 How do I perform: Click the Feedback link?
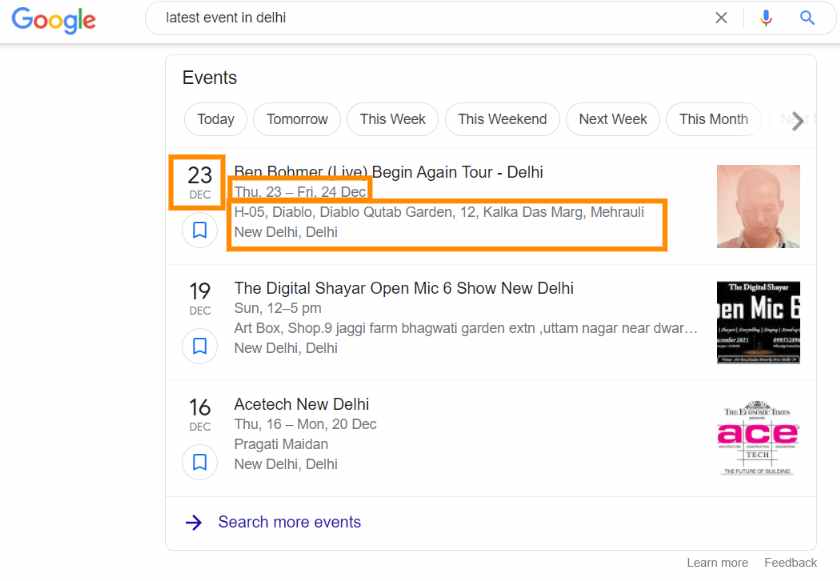pyautogui.click(x=791, y=562)
